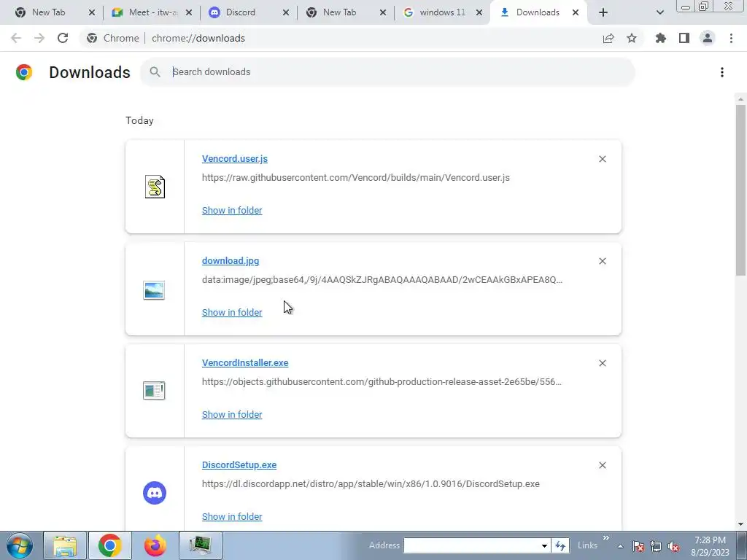Go back using the browser back arrow
The height and width of the screenshot is (560, 747).
coord(16,38)
